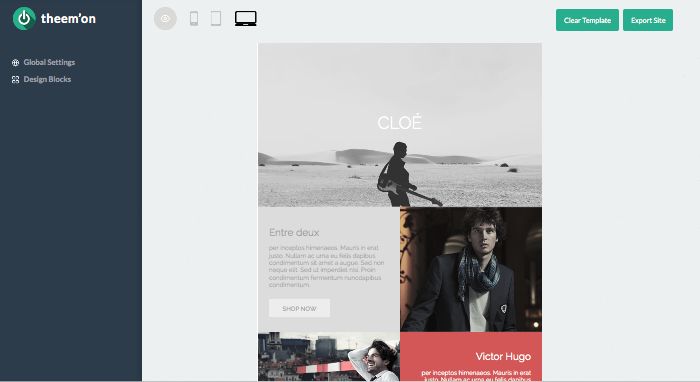Open Global Settings menu
Viewport: 700px width, 382px height.
click(x=49, y=62)
